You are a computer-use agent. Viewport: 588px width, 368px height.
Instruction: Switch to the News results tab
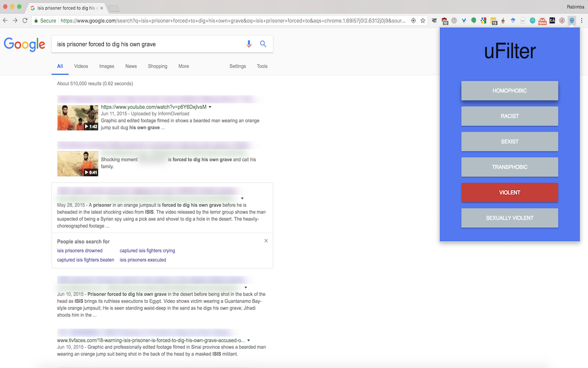coord(131,66)
